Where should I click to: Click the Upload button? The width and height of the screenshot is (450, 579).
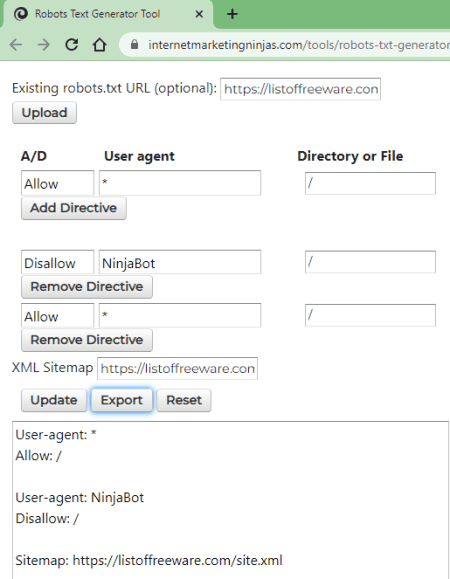44,113
